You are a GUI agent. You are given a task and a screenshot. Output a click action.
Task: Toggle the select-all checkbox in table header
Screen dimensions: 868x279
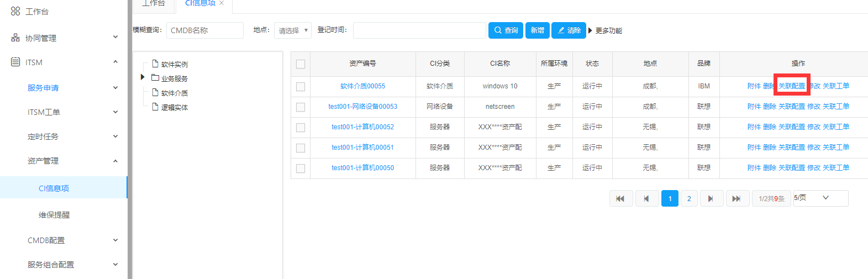click(x=301, y=64)
